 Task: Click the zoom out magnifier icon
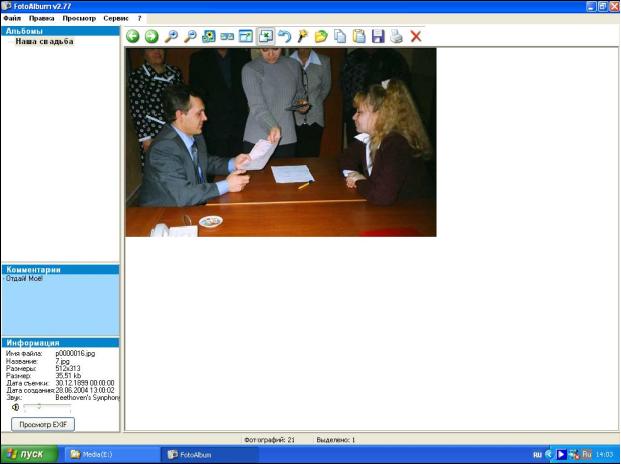(x=190, y=36)
